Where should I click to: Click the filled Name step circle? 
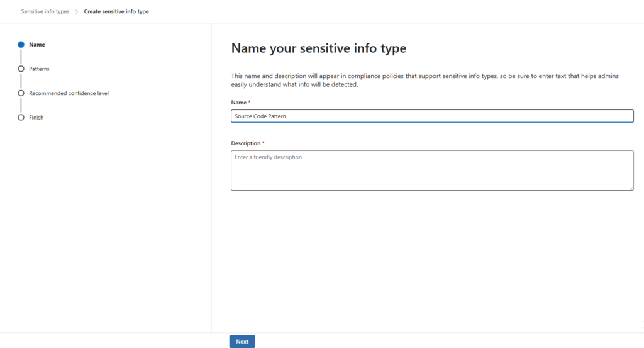pos(21,45)
